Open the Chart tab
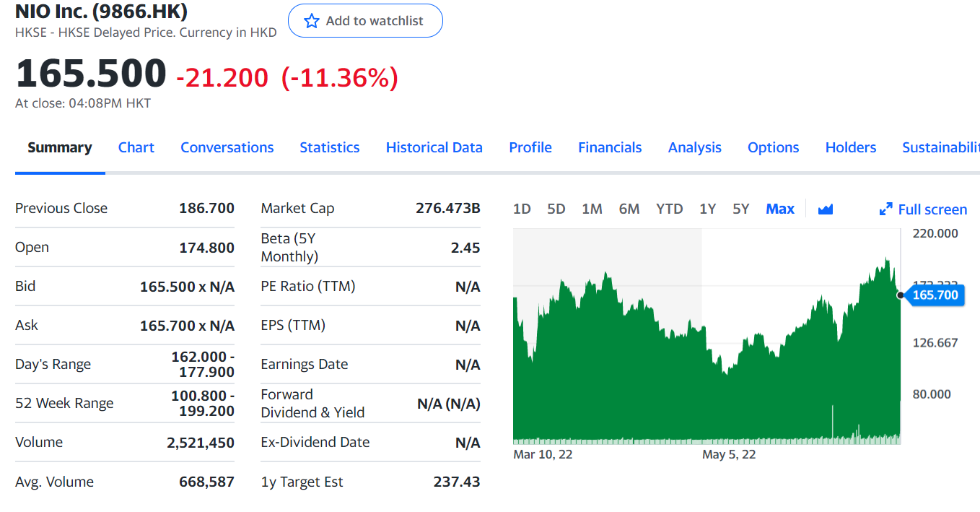The image size is (980, 512). pyautogui.click(x=136, y=147)
